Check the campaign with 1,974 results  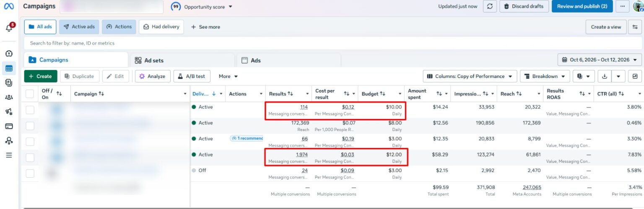(30, 157)
